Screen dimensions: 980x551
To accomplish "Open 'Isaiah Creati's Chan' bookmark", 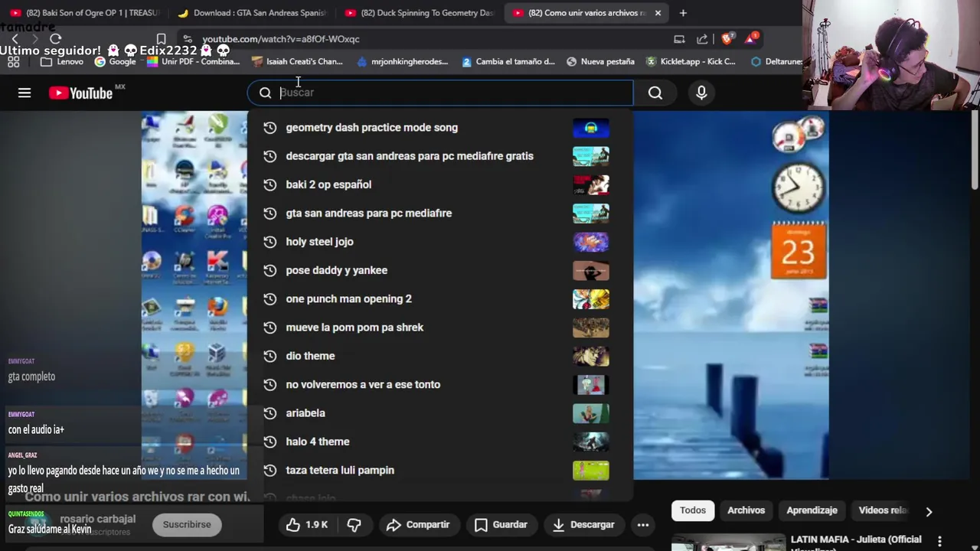I will (x=297, y=62).
